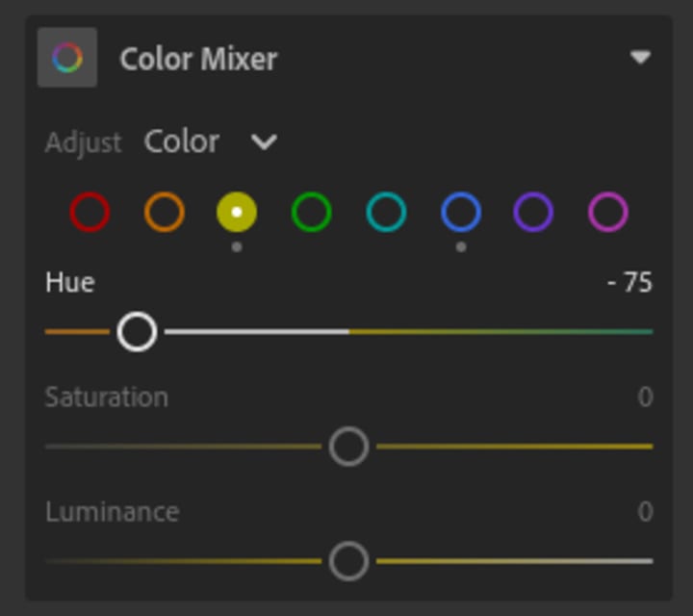Click the Hue slider handle

tap(137, 331)
